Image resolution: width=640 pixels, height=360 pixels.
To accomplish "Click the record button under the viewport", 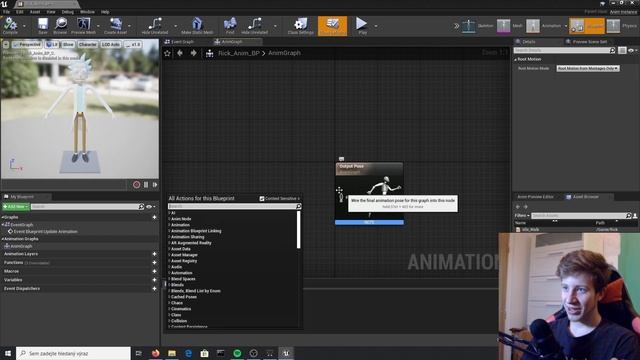I will (136, 185).
